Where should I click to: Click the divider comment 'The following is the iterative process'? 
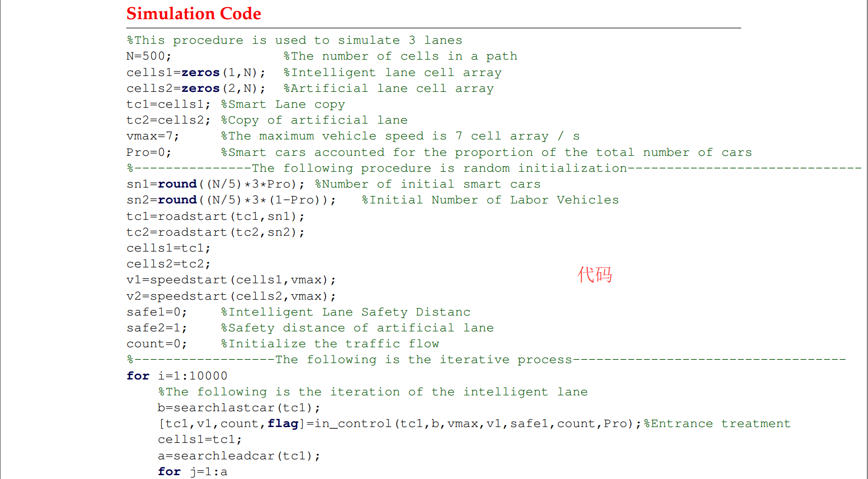point(423,360)
